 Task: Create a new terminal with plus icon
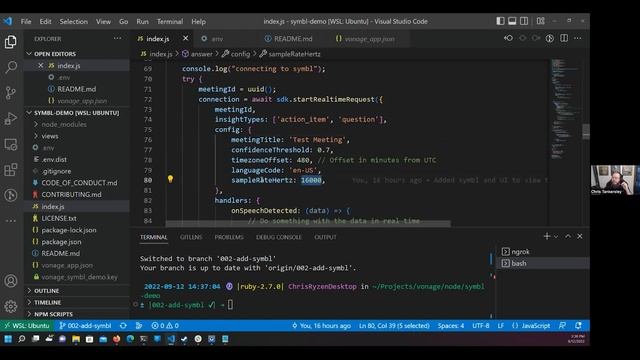pyautogui.click(x=547, y=236)
